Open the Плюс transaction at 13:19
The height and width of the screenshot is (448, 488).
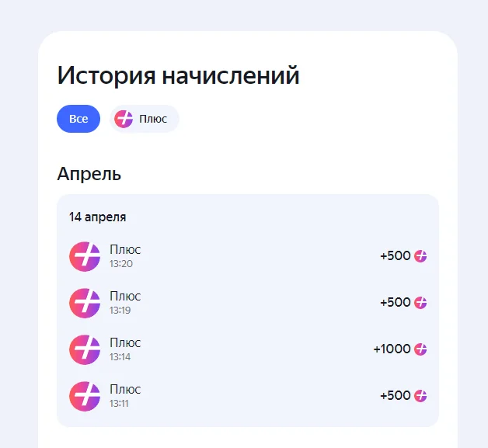tap(248, 303)
